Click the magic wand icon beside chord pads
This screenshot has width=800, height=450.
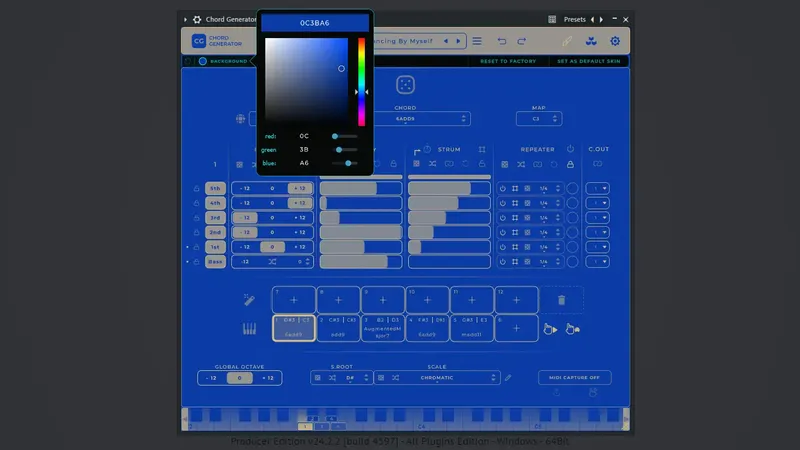(249, 299)
